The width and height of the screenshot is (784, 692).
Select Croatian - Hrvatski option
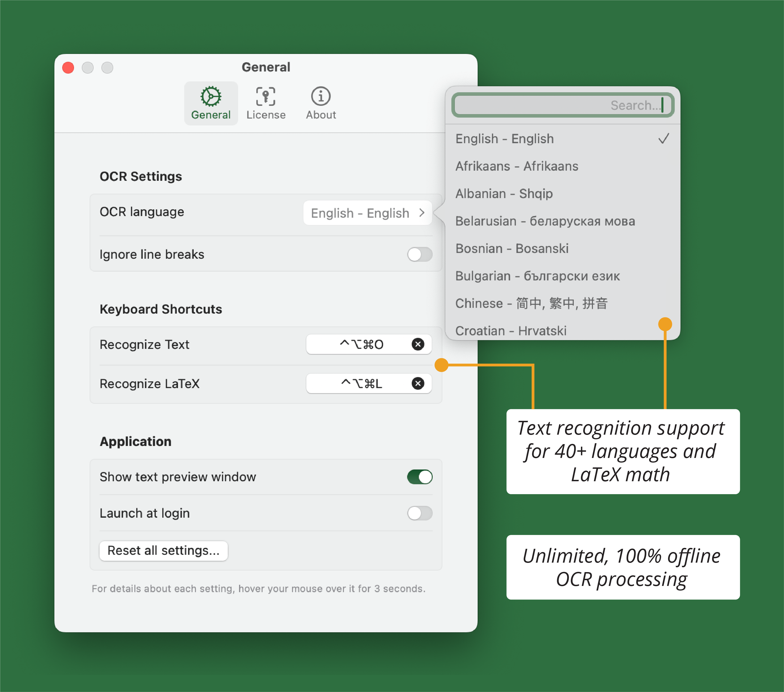(x=511, y=330)
